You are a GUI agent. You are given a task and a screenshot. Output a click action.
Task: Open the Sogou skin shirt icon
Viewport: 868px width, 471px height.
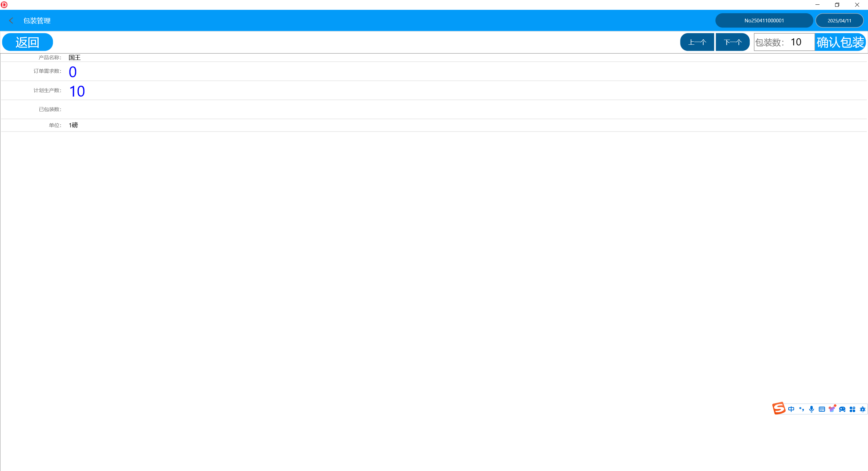(x=832, y=409)
